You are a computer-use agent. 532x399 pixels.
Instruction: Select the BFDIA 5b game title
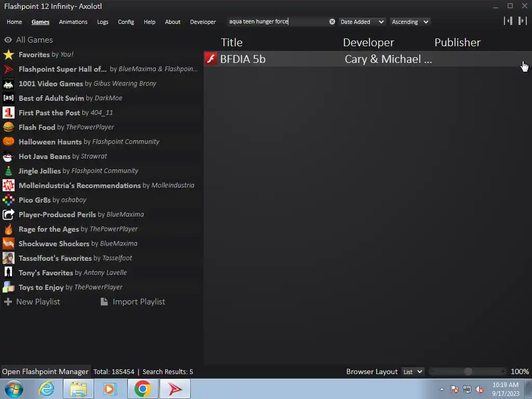pyautogui.click(x=243, y=59)
